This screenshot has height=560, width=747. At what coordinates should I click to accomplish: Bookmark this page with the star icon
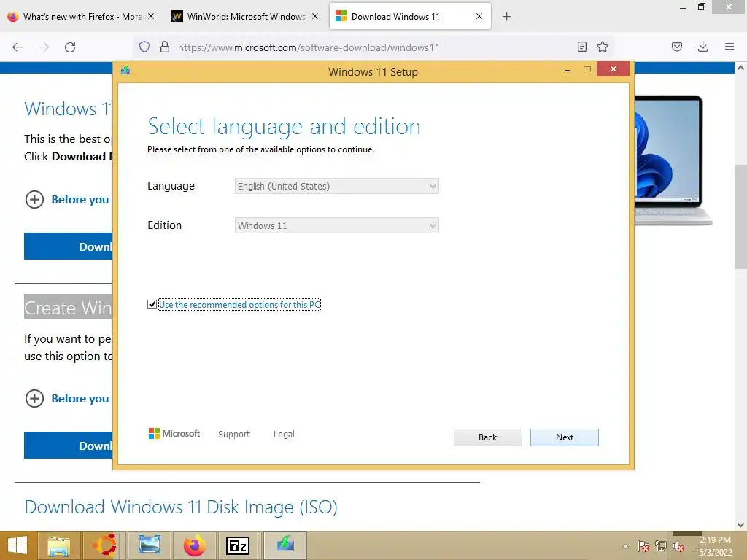602,47
